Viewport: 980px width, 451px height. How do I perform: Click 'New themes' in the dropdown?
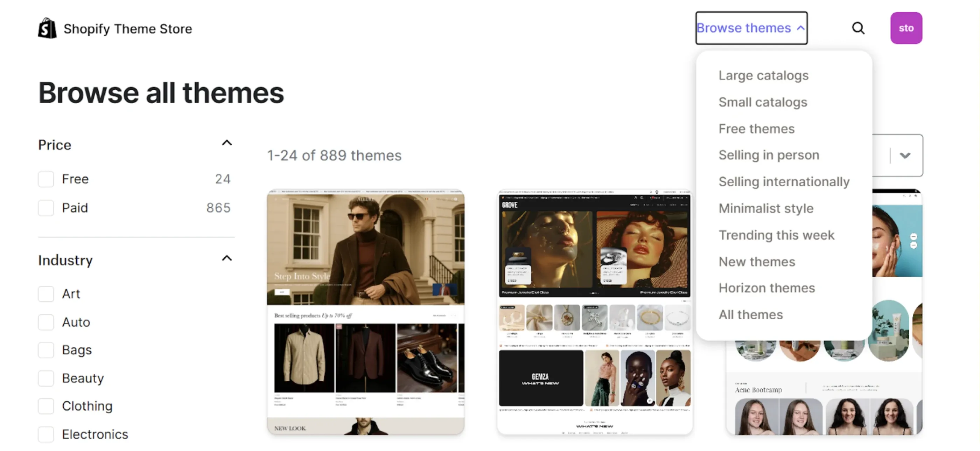click(x=756, y=262)
